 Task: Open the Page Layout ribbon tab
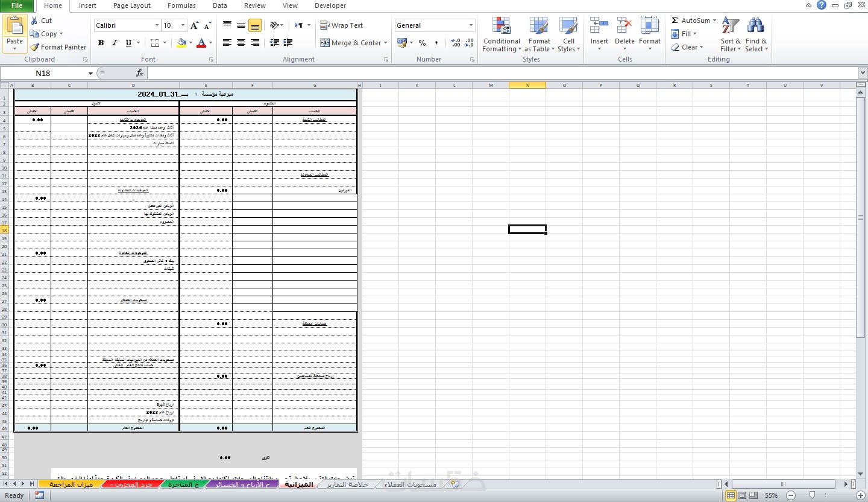pyautogui.click(x=132, y=5)
